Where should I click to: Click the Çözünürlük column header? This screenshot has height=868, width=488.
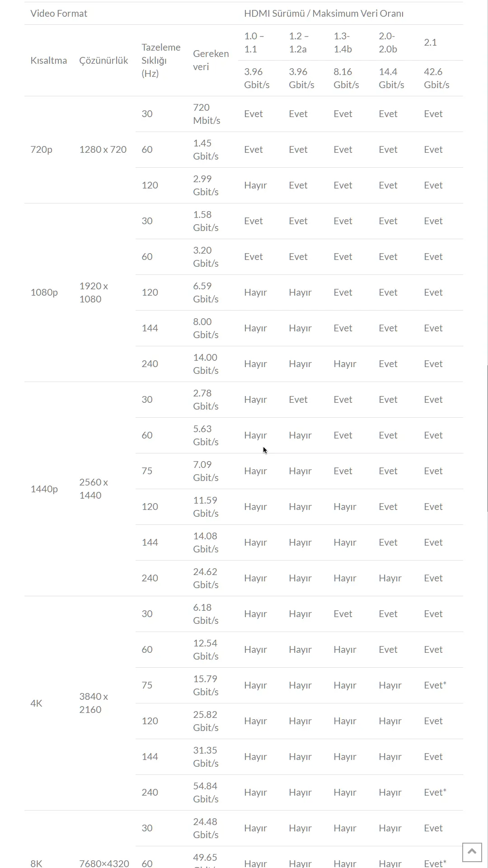[103, 60]
